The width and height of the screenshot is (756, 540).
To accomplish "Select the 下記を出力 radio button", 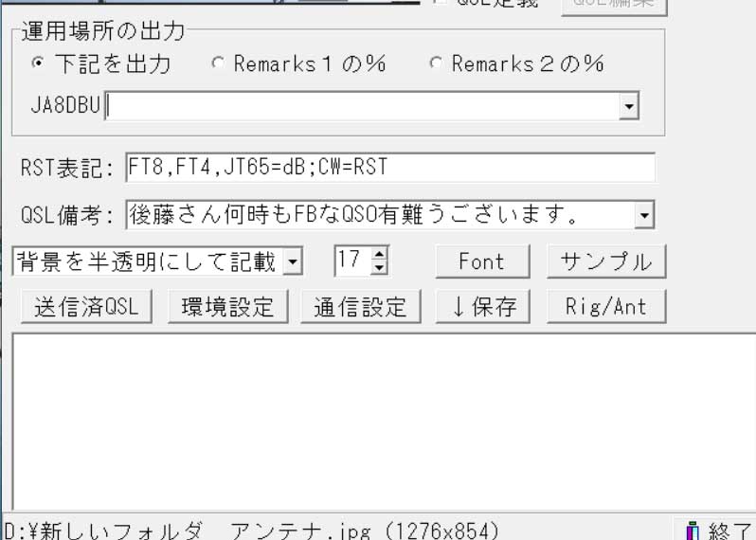I will (38, 64).
